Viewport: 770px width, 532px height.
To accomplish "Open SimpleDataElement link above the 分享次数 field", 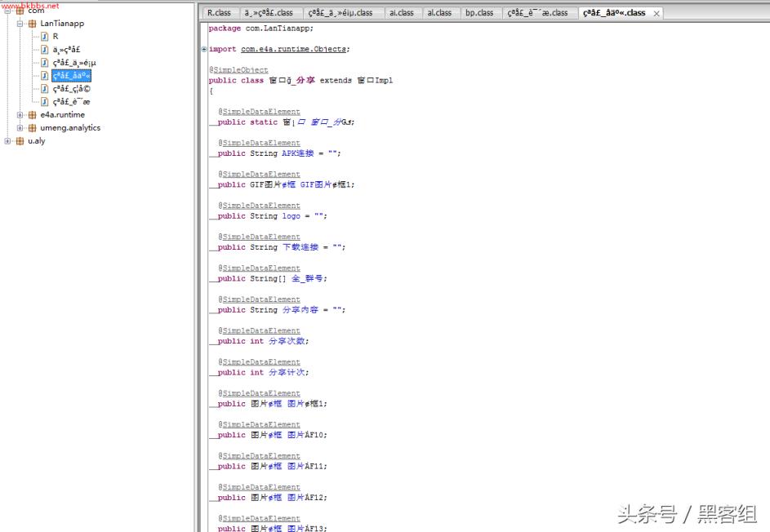I will click(x=261, y=330).
